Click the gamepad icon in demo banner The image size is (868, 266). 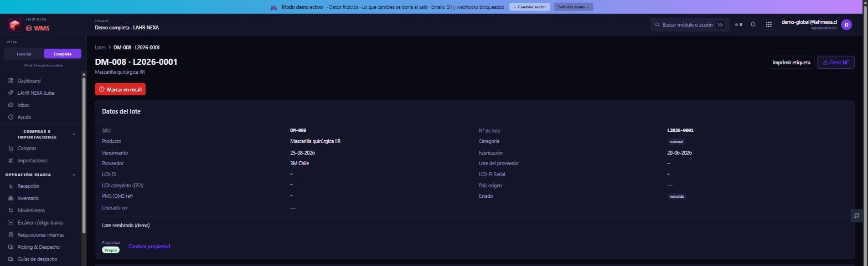tap(273, 7)
